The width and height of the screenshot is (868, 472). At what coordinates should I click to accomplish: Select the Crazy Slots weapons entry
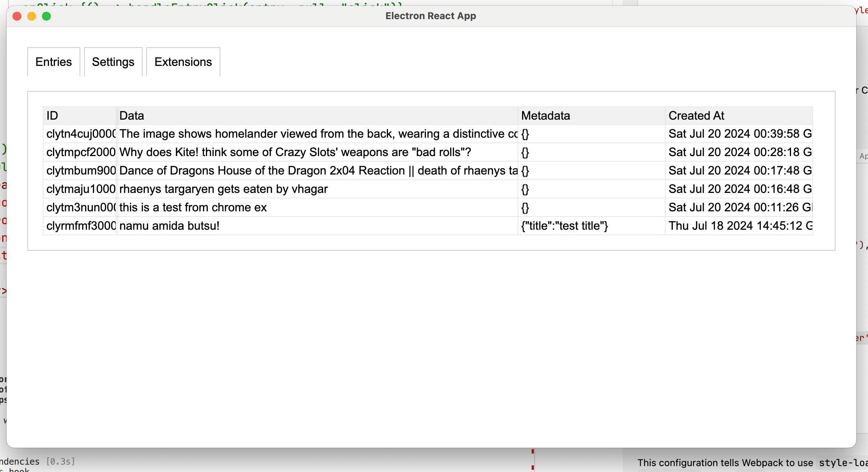coord(295,152)
